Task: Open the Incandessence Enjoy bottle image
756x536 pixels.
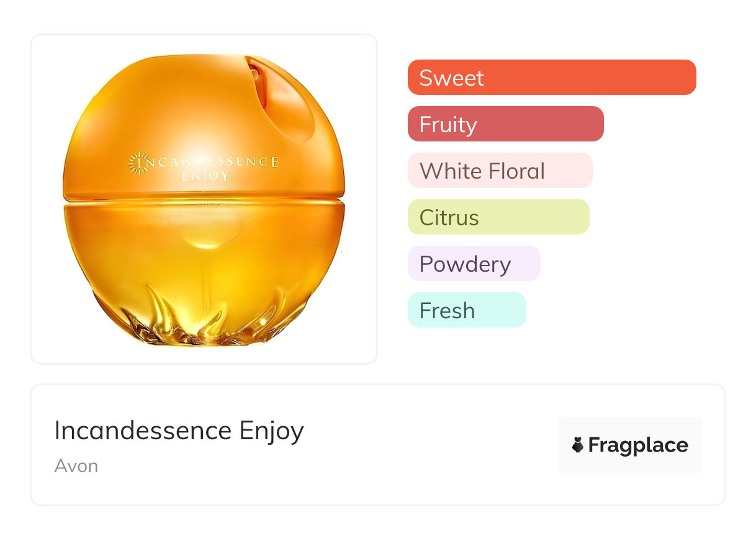Action: pos(204,199)
